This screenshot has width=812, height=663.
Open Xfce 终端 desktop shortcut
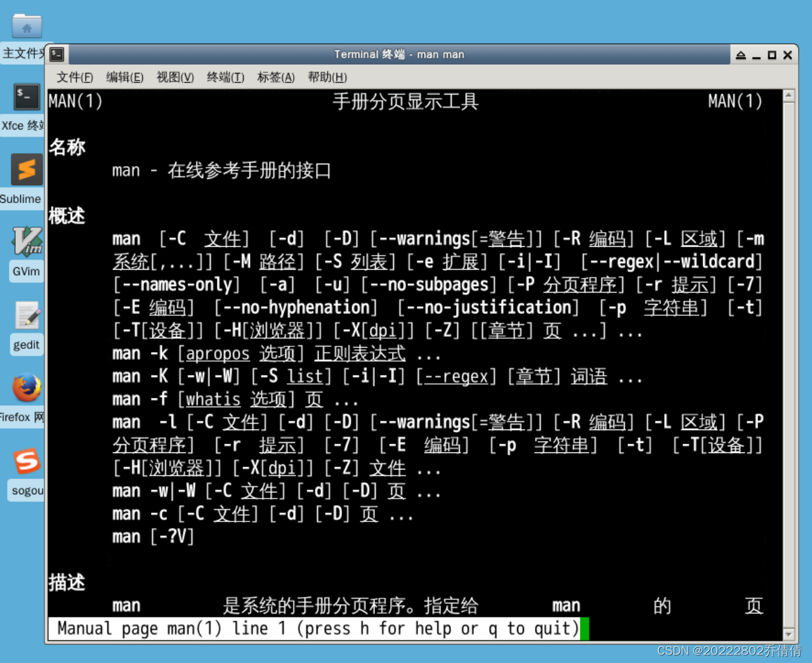[25, 97]
